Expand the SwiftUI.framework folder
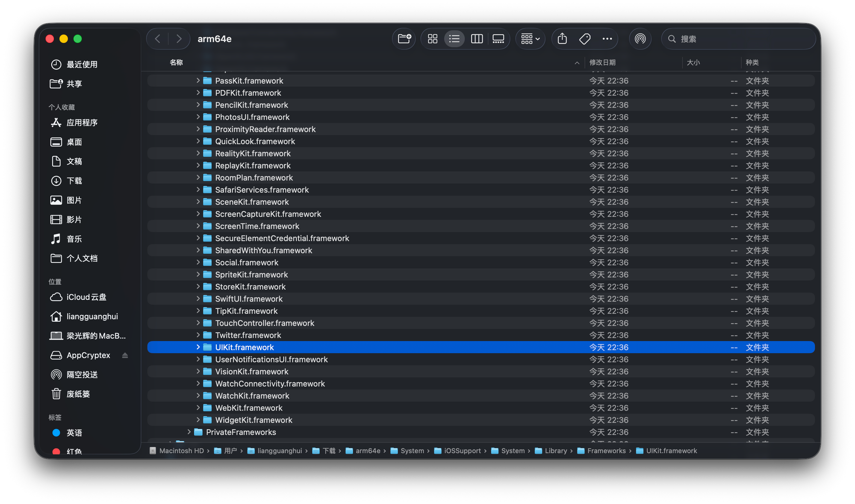The height and width of the screenshot is (504, 855). [x=198, y=299]
